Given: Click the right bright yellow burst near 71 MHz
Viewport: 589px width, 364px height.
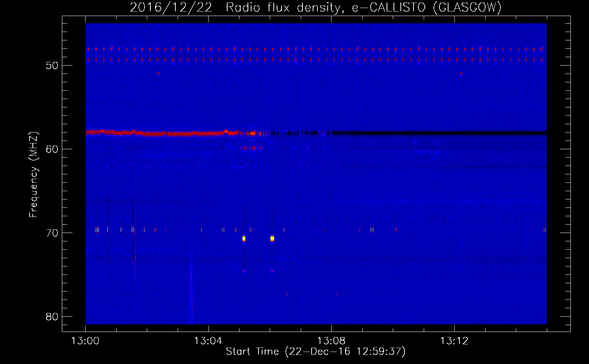Looking at the screenshot, I should click(272, 238).
